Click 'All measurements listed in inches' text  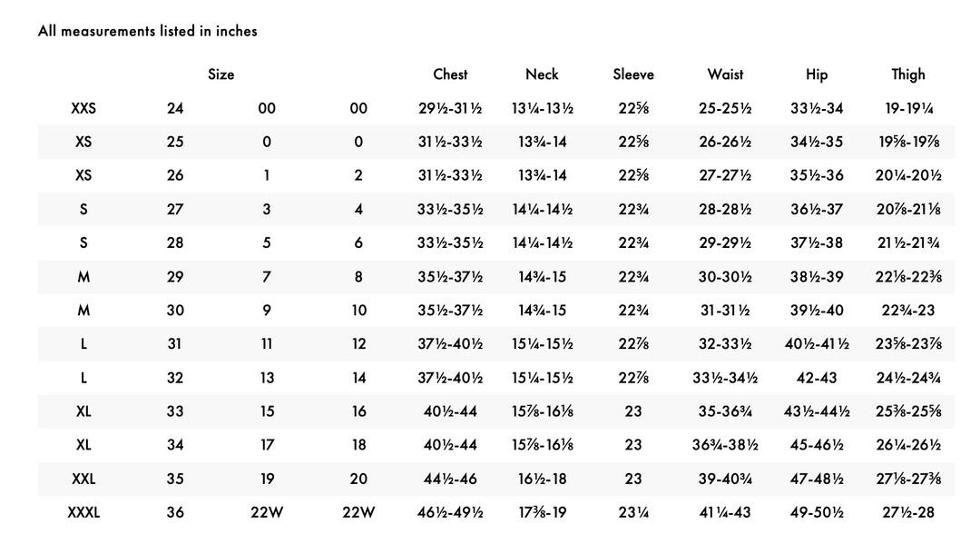pos(148,31)
